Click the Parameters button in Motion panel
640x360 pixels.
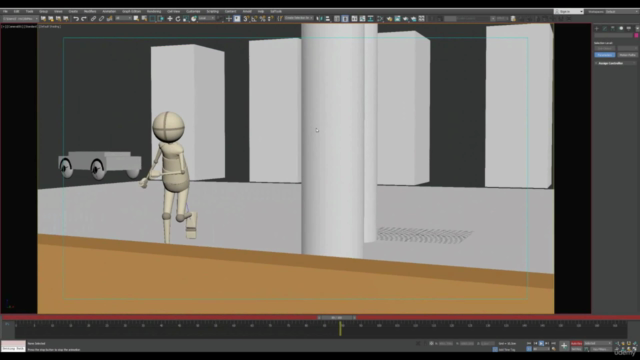(604, 55)
